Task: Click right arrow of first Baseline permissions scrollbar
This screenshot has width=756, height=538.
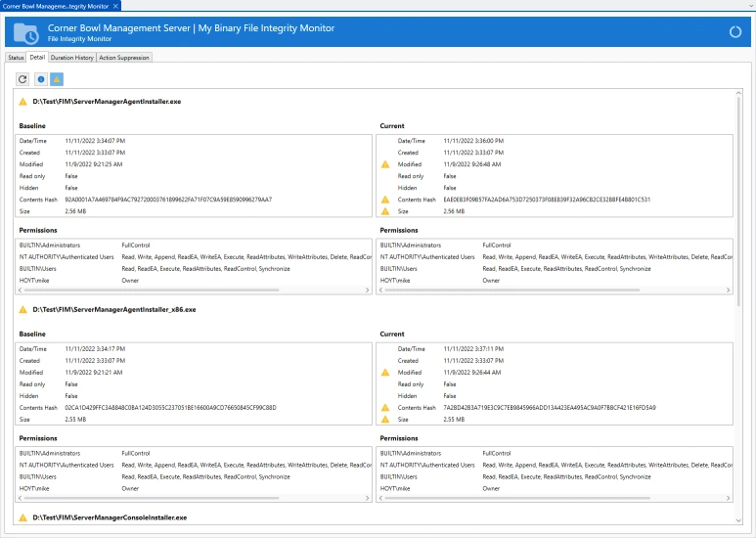Action: tap(368, 291)
